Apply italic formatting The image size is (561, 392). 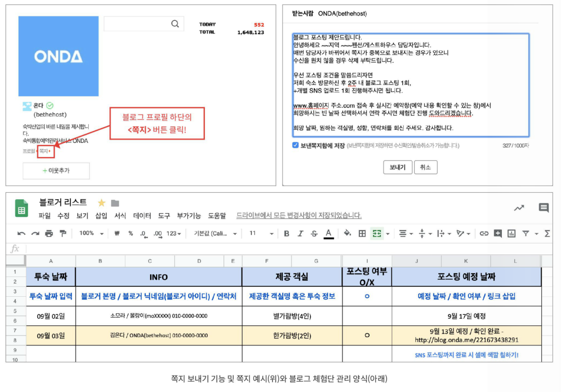tap(300, 234)
